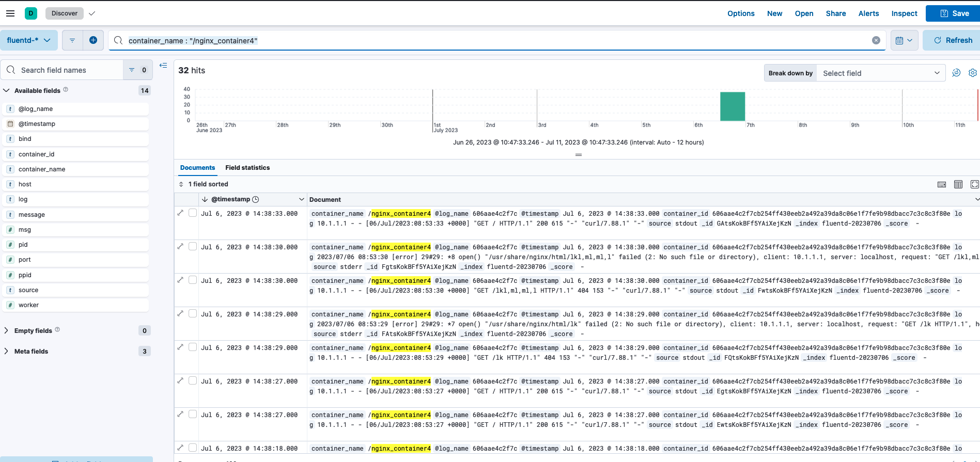Viewport: 980px width, 462px height.
Task: Clear the query with the X icon
Action: (876, 40)
